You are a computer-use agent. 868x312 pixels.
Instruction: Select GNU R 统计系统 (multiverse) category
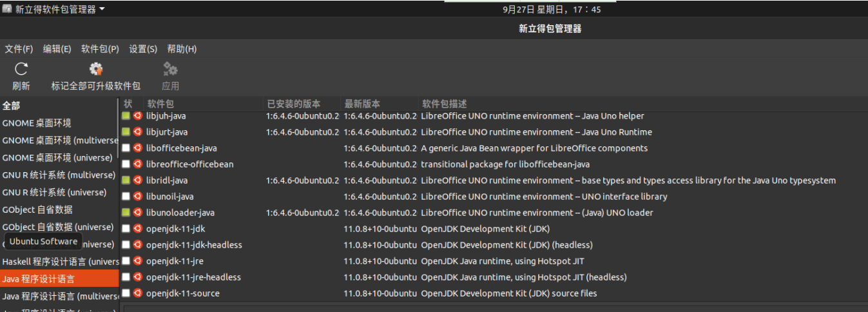point(59,175)
